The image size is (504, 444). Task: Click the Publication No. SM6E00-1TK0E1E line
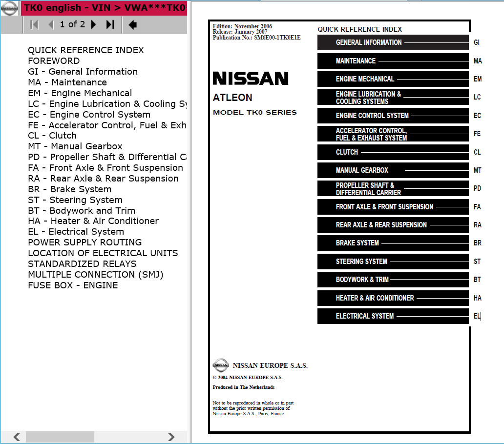coord(256,38)
